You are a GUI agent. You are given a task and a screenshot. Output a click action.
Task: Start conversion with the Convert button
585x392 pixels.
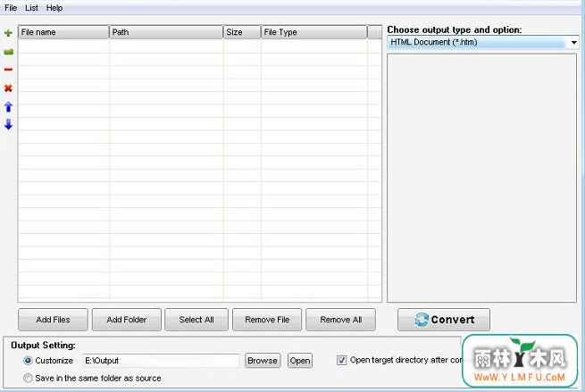click(x=444, y=320)
